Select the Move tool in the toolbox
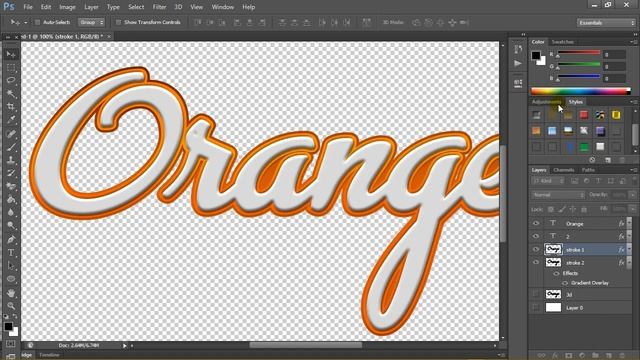Image resolution: width=640 pixels, height=360 pixels. click(11, 54)
